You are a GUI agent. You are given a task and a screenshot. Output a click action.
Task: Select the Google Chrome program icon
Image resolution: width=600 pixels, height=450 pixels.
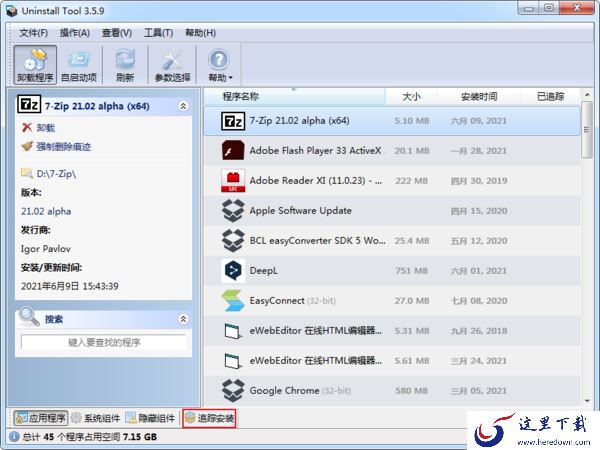point(233,391)
